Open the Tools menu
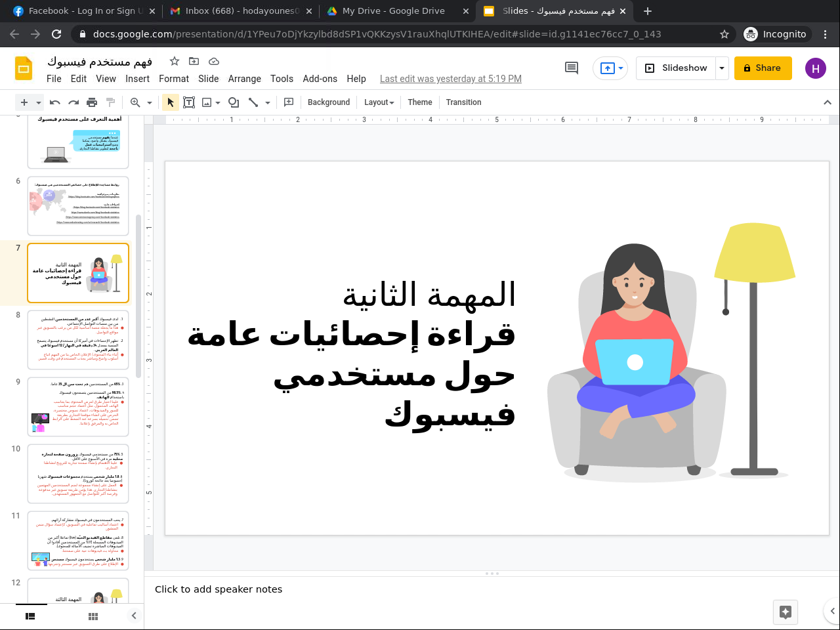This screenshot has width=840, height=630. point(282,79)
